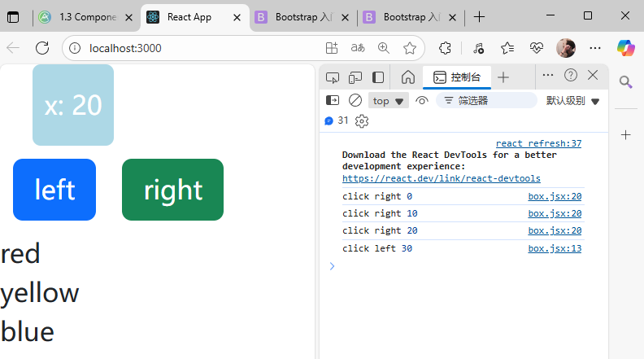Open the tab actions menu icon

(13, 17)
